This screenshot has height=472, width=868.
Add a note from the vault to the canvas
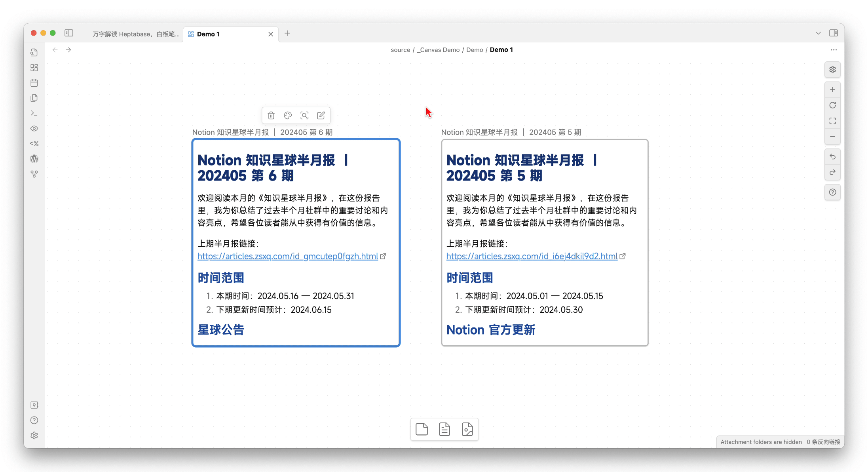pyautogui.click(x=444, y=429)
